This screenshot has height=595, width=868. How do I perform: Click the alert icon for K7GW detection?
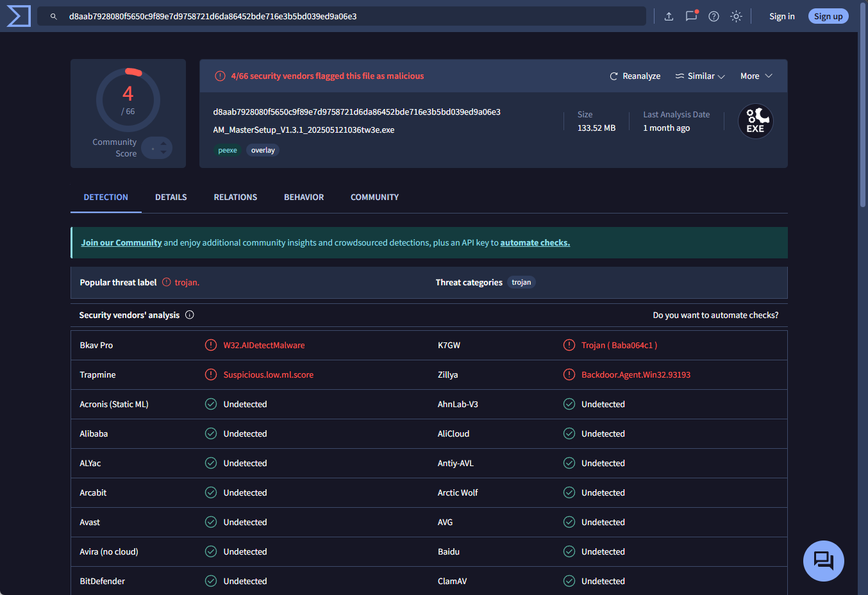[569, 345]
